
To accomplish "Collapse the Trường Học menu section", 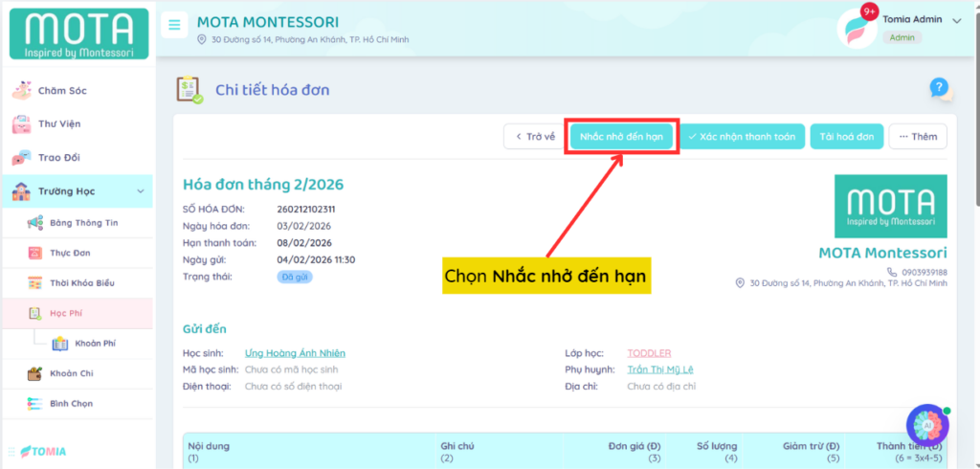I will point(141,191).
